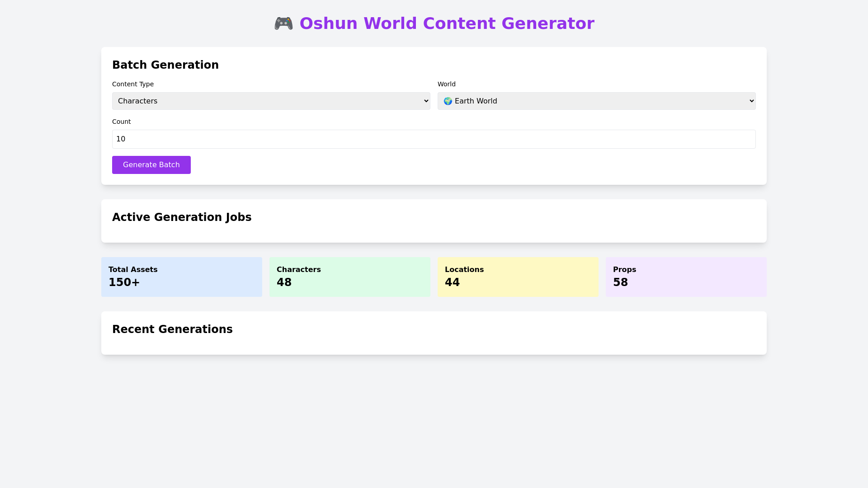
Task: Click the Recent Generations heading
Action: pyautogui.click(x=172, y=329)
